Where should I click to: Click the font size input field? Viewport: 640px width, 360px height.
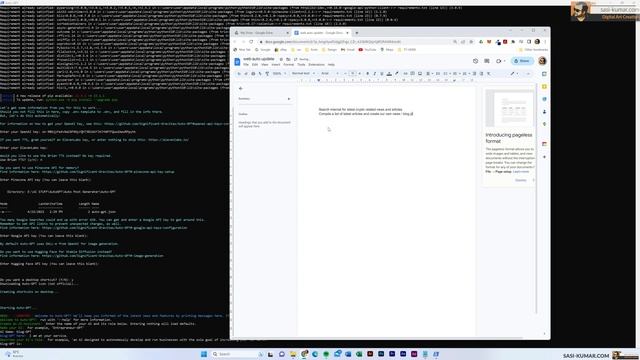coord(352,73)
